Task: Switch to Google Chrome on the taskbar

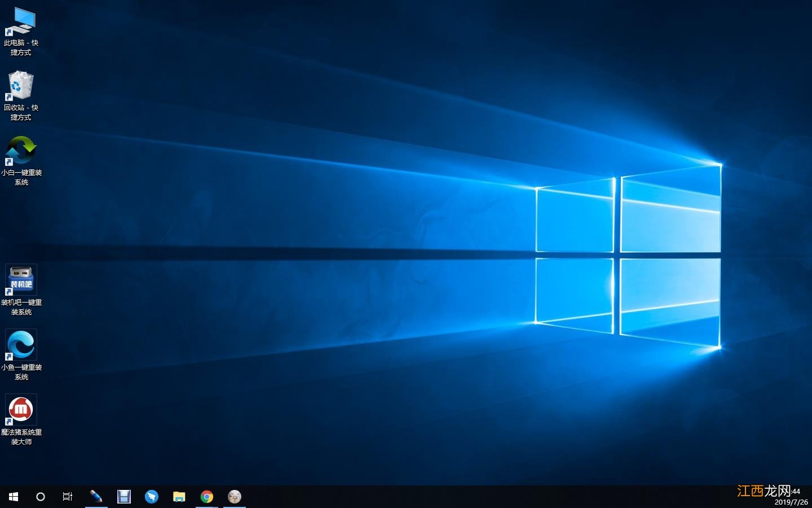Action: [207, 497]
